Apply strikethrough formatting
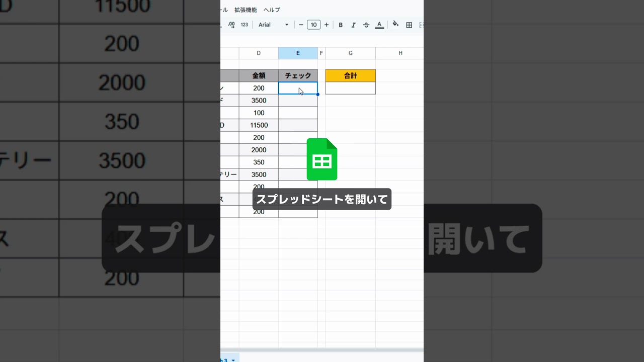This screenshot has width=644, height=362. (366, 25)
